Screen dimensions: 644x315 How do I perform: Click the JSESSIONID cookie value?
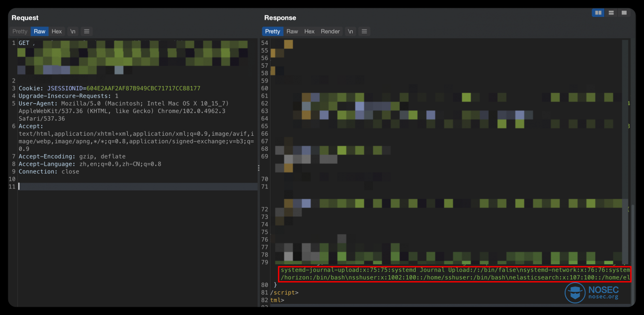pyautogui.click(x=143, y=88)
